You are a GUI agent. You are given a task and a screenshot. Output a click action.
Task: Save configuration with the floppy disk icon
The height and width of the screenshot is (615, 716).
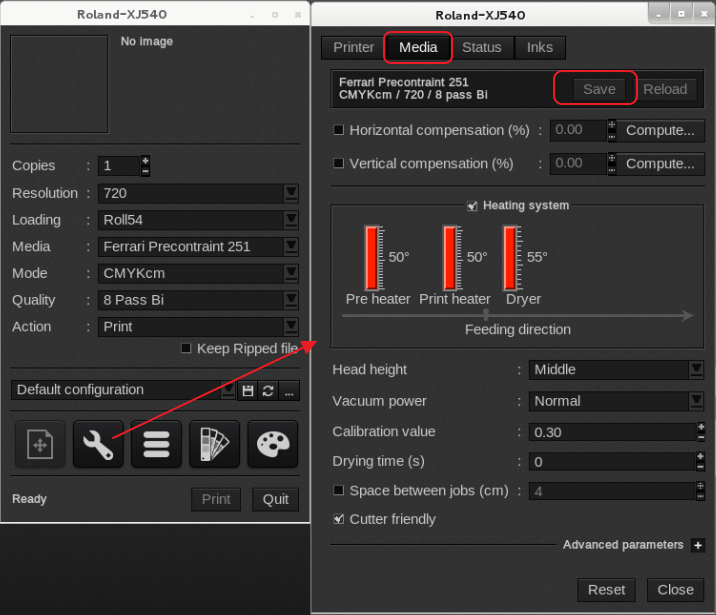249,391
